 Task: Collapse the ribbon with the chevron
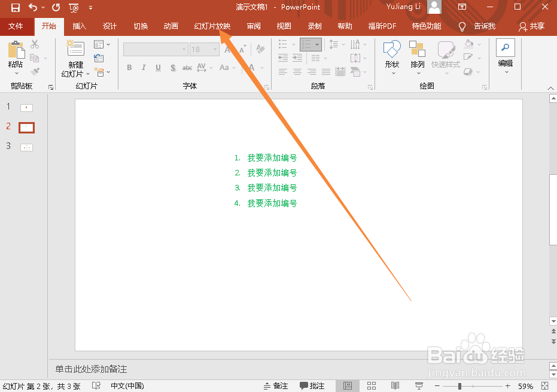[x=550, y=88]
